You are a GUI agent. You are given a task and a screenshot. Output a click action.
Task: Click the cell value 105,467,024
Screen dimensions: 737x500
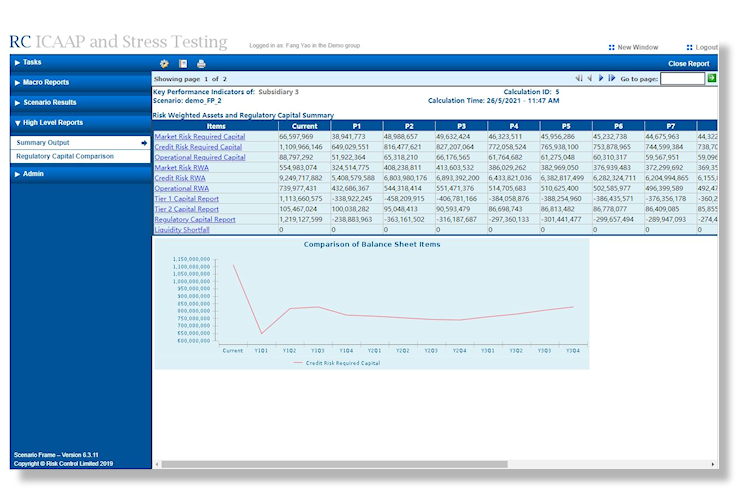[298, 209]
